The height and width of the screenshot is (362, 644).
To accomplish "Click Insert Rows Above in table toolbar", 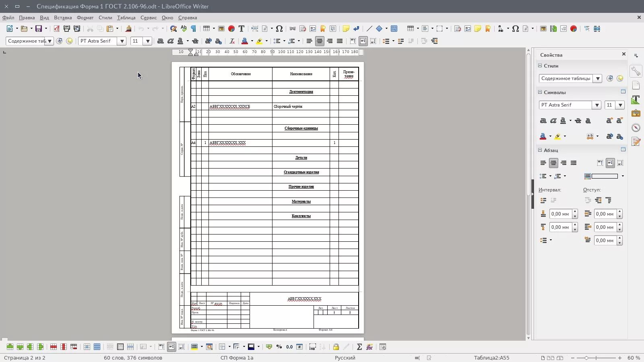I will (x=10, y=347).
